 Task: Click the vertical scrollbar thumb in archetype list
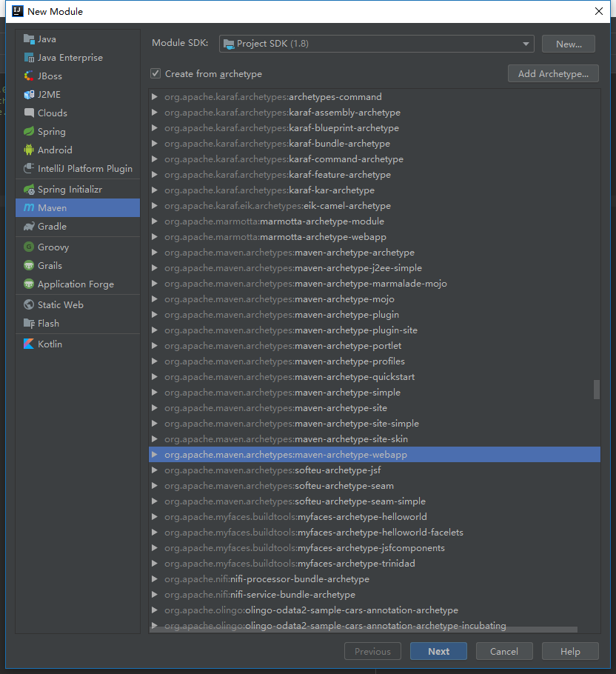coord(596,390)
